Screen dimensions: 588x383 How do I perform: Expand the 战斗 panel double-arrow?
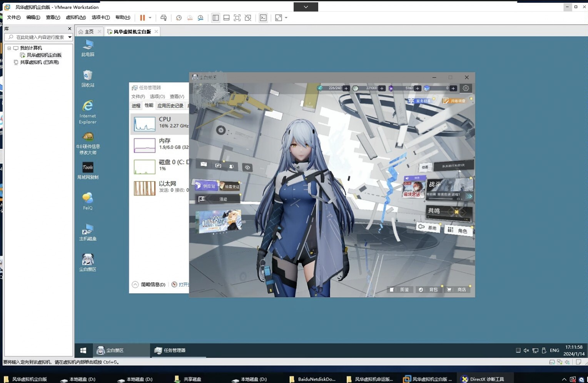coord(469,196)
